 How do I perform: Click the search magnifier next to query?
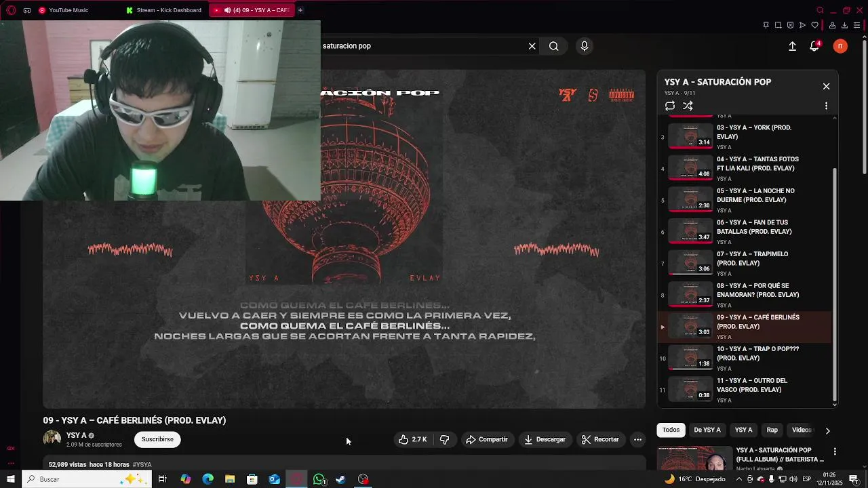click(x=554, y=46)
